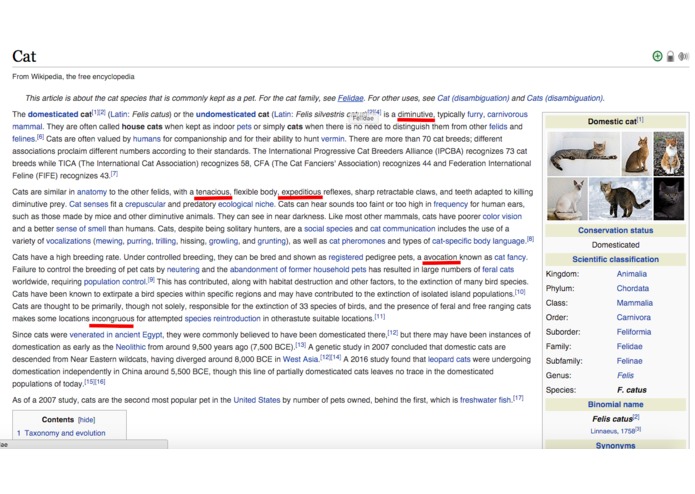The width and height of the screenshot is (695, 494).
Task: Open the 'mammal' link
Action: 27,127
